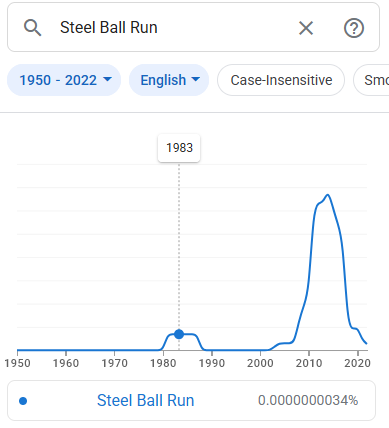Click the search magnifier icon
Viewport: 389px width, 428px height.
pyautogui.click(x=33, y=28)
